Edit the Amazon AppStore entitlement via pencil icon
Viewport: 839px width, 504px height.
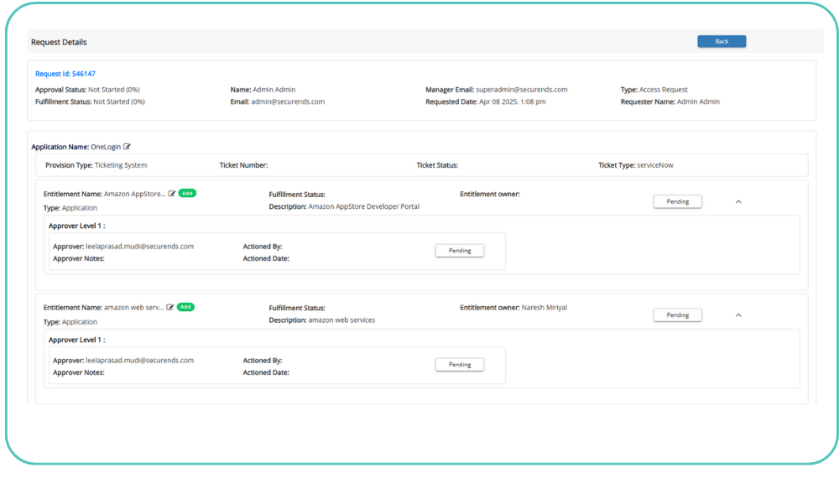[172, 194]
